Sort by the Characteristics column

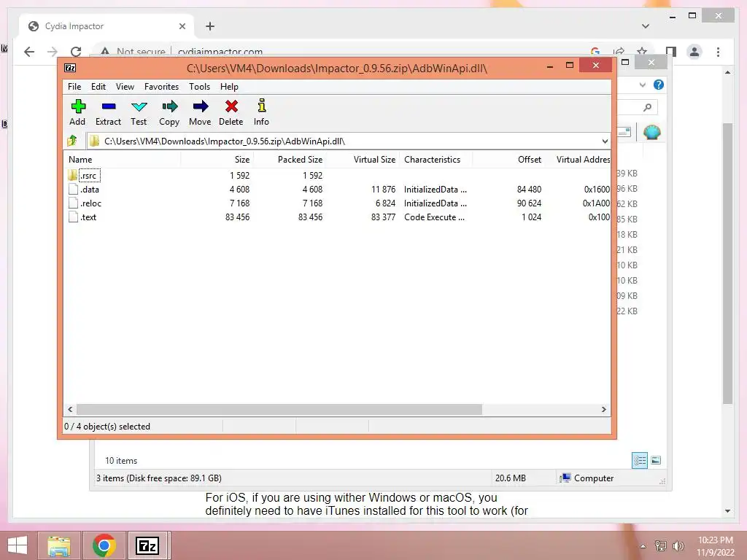click(x=436, y=160)
